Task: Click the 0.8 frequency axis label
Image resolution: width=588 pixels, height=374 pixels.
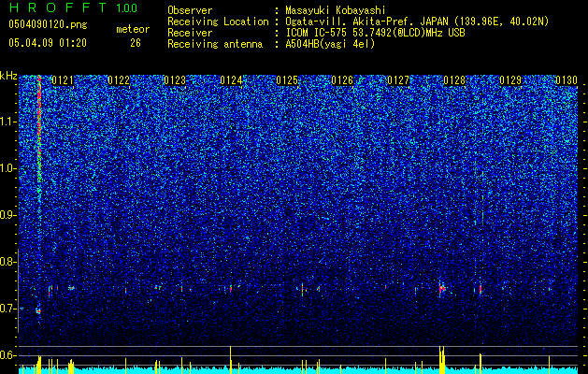Action: coord(8,262)
